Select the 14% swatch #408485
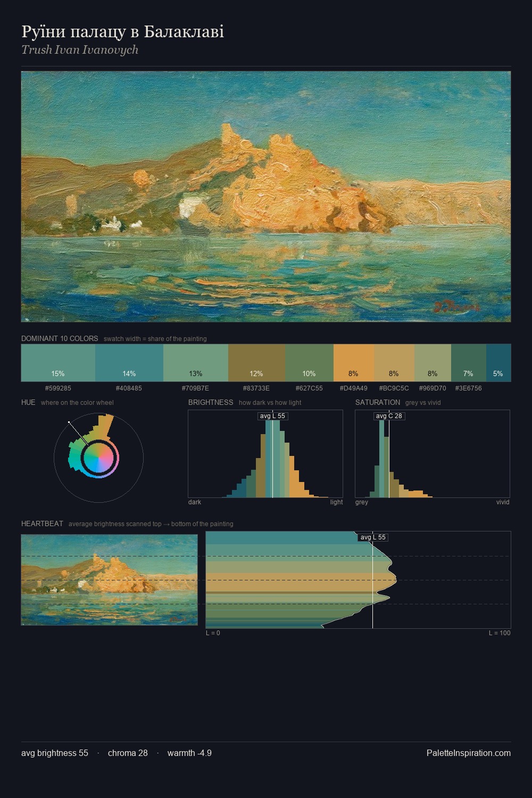This screenshot has height=798, width=532. coord(129,363)
